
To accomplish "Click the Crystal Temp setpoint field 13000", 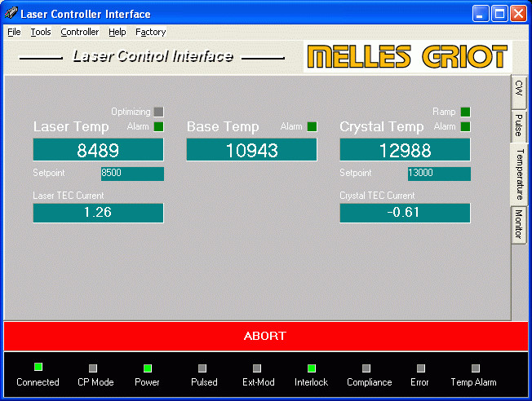I will pos(439,174).
